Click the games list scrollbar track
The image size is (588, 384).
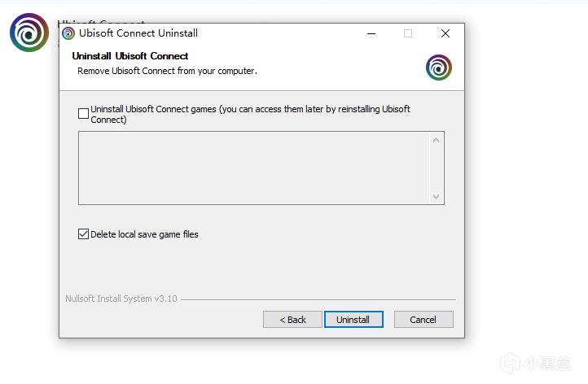(x=436, y=168)
